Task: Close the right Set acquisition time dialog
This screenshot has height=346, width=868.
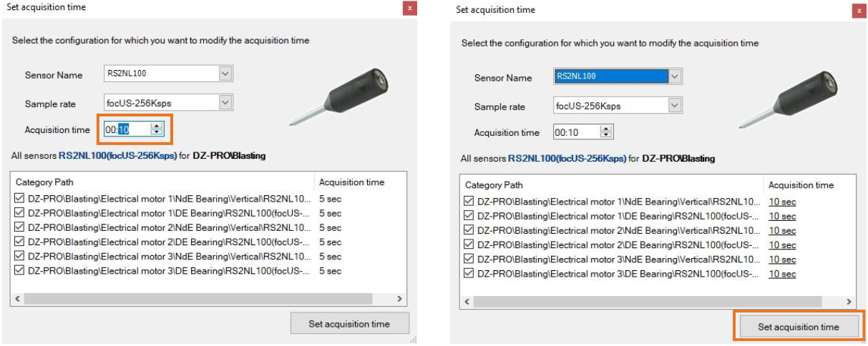Action: pyautogui.click(x=859, y=11)
